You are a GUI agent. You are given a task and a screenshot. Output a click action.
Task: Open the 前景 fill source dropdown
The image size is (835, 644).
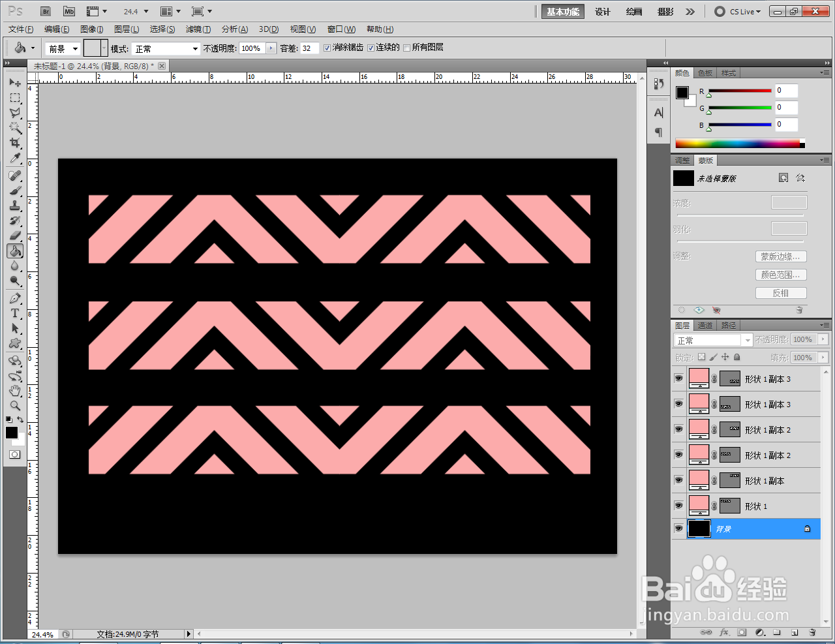[x=63, y=48]
